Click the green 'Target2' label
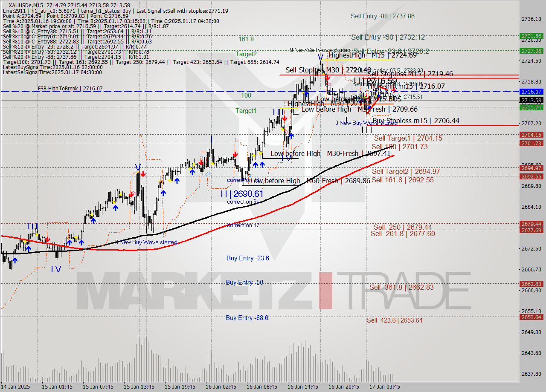Screen dimensions: 546x392 [246, 54]
